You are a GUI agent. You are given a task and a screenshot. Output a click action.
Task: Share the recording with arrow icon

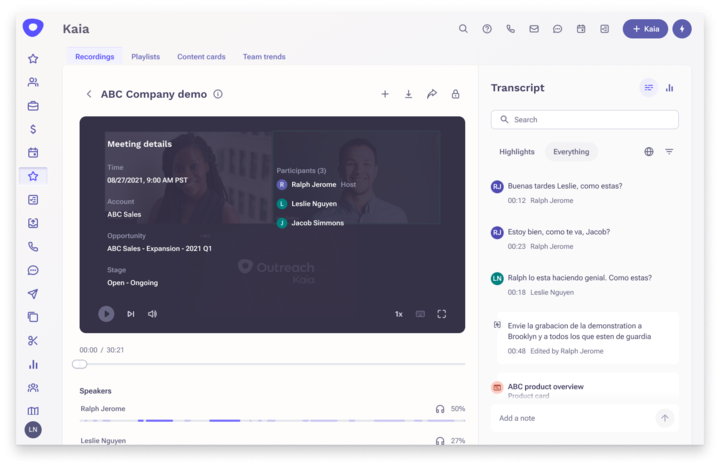(432, 94)
